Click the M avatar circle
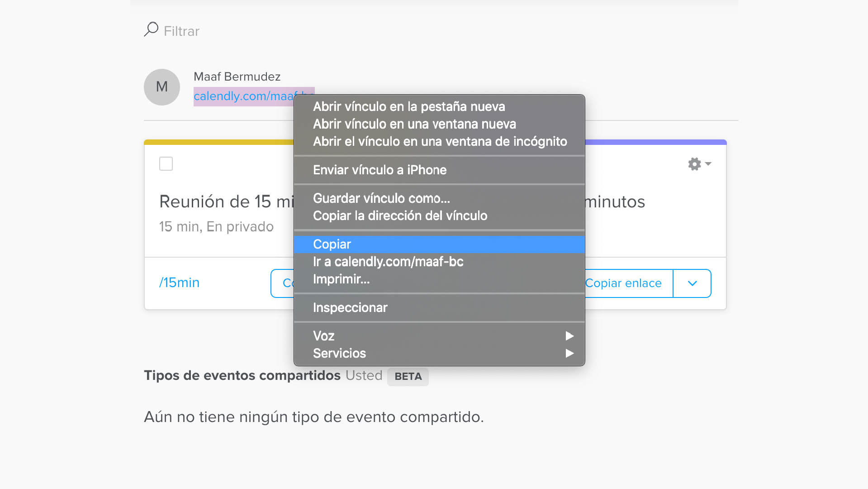This screenshot has width=868, height=489. pos(162,87)
